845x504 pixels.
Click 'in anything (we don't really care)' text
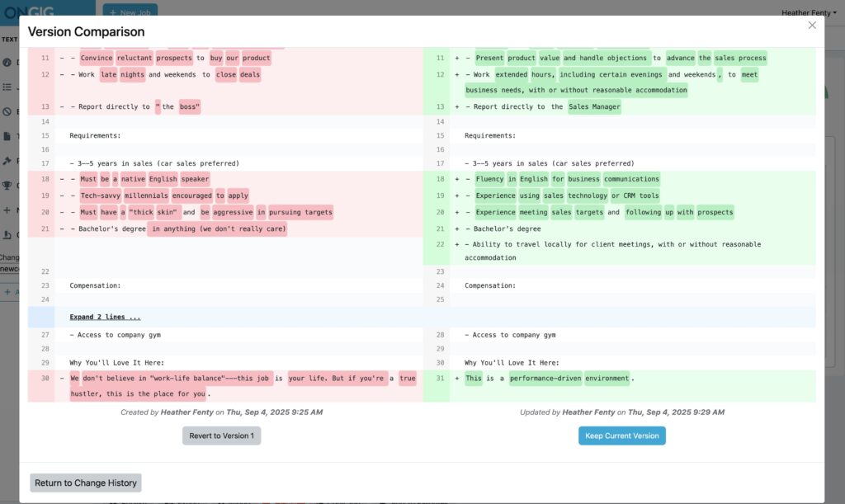(x=218, y=228)
